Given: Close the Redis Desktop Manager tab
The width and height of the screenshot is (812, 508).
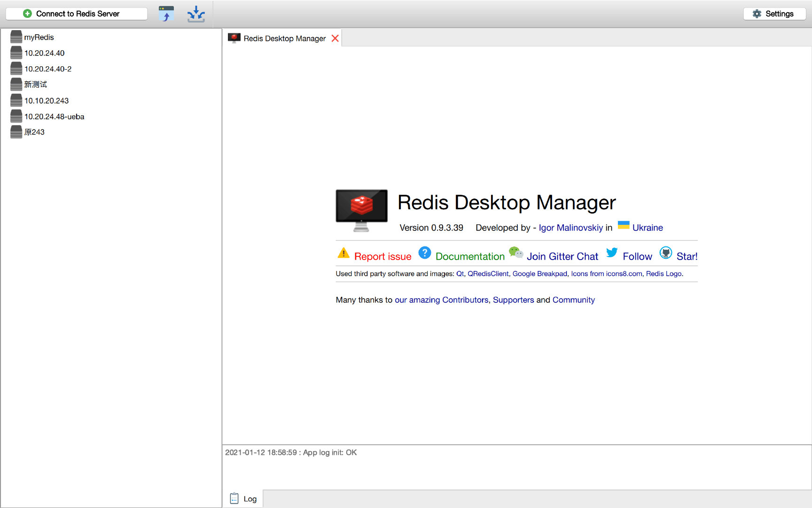Looking at the screenshot, I should [x=335, y=38].
